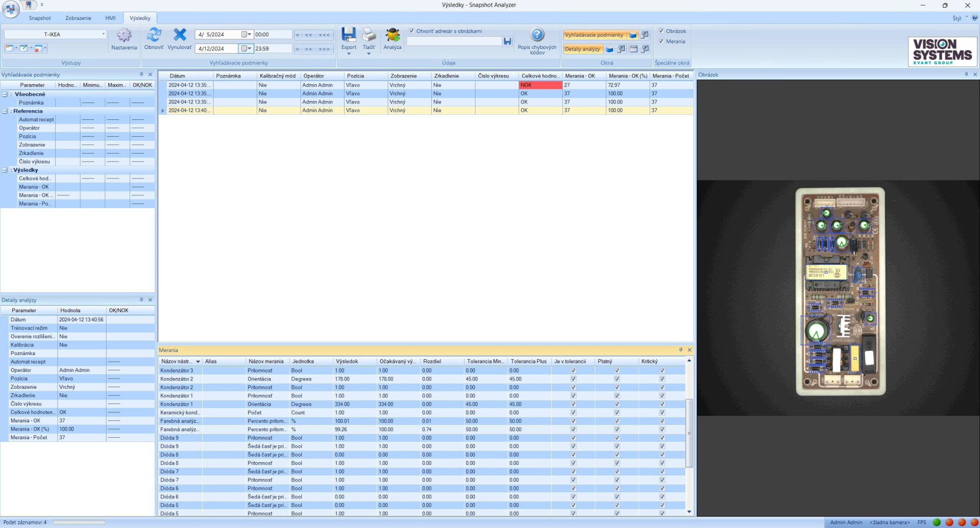This screenshot has height=528, width=980.
Task: Click the Obnoviť refresh icon
Action: [x=154, y=35]
